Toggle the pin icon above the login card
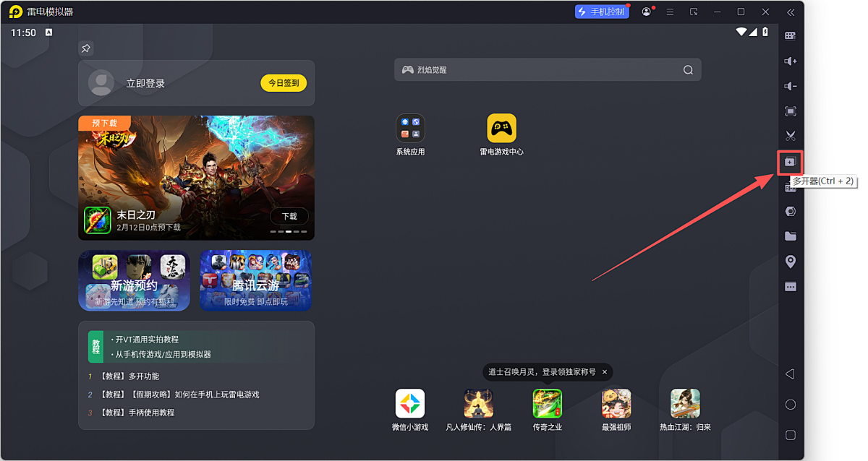This screenshot has width=868, height=461. (86, 48)
